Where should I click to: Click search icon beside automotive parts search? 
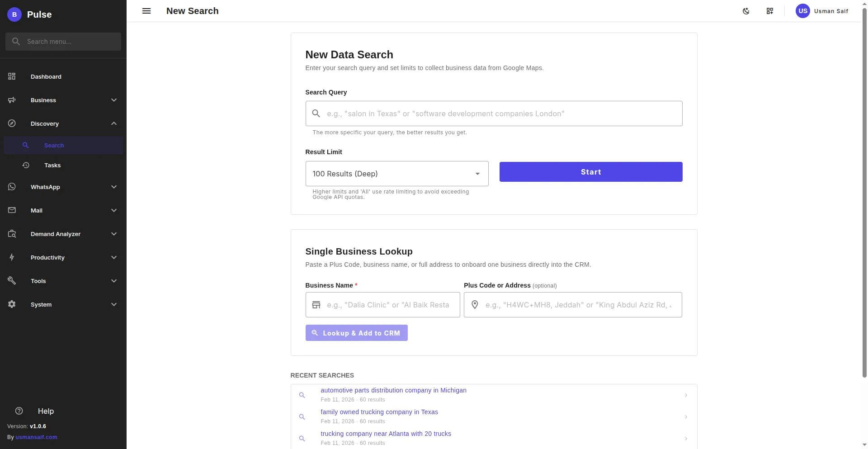tap(302, 395)
